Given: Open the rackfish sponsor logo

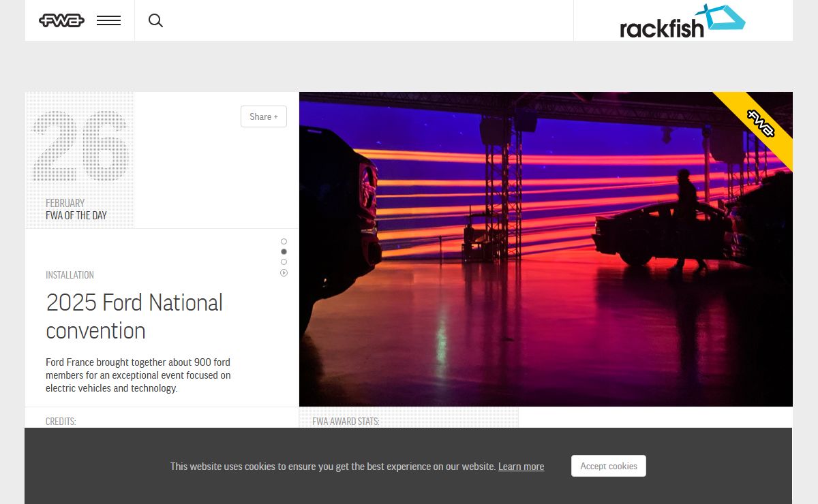Looking at the screenshot, I should pyautogui.click(x=682, y=20).
